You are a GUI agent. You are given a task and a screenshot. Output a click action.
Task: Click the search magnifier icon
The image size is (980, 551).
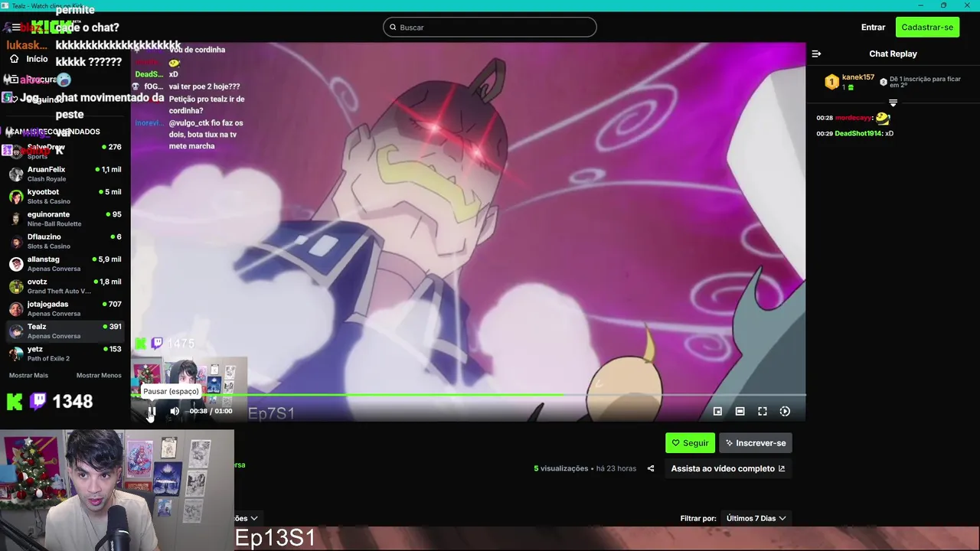click(393, 28)
